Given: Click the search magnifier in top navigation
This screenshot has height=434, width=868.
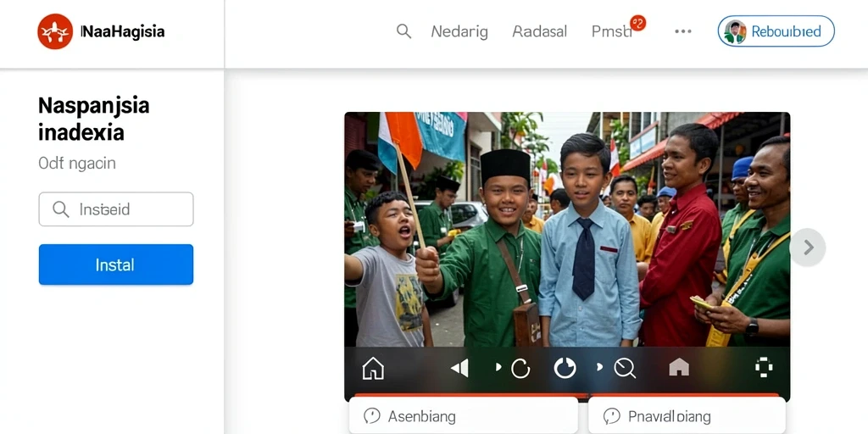Looking at the screenshot, I should (x=403, y=31).
